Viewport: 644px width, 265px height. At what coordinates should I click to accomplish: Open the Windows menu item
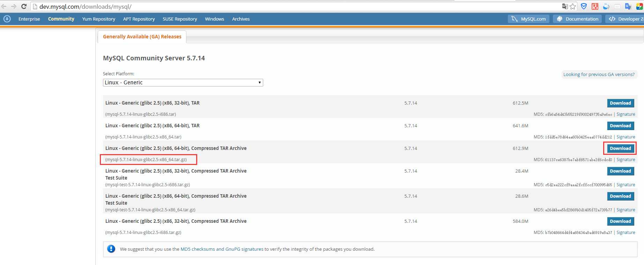pos(215,19)
